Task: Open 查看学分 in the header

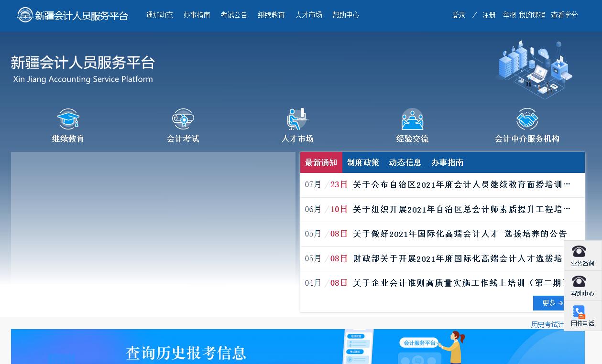Action: tap(564, 15)
